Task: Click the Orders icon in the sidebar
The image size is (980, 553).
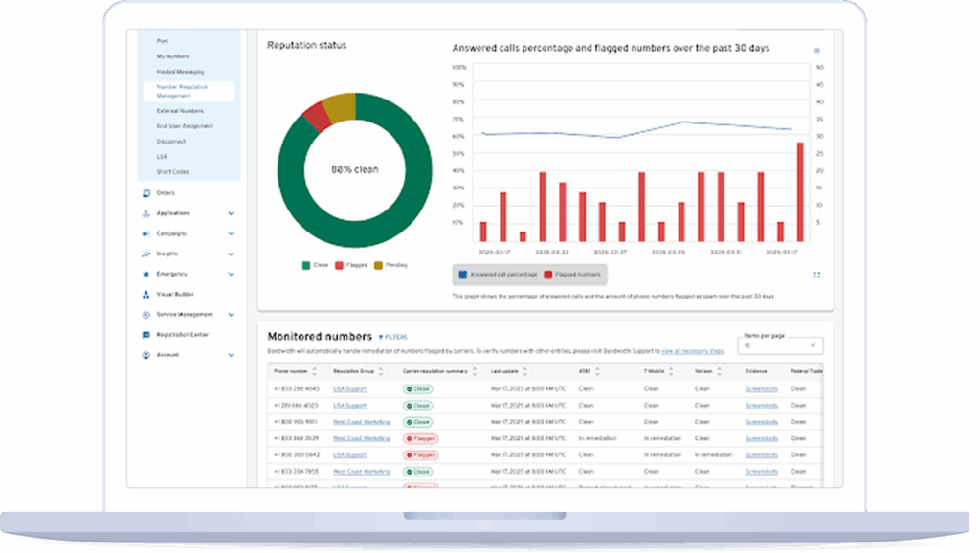Action: (146, 193)
